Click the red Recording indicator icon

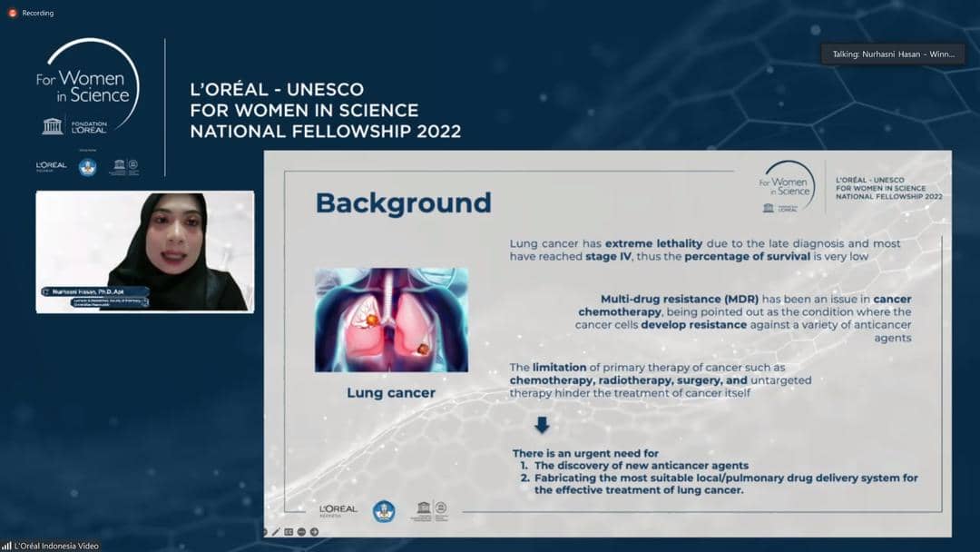pyautogui.click(x=13, y=13)
